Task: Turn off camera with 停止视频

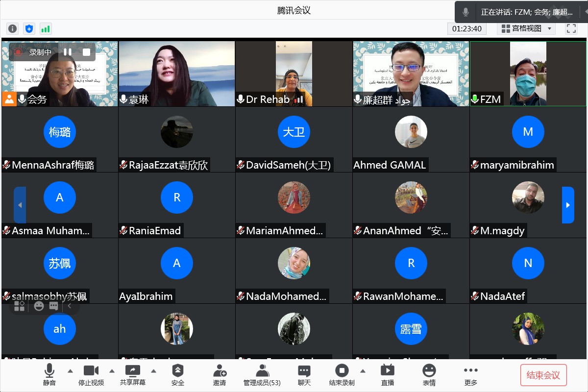Action: click(91, 375)
